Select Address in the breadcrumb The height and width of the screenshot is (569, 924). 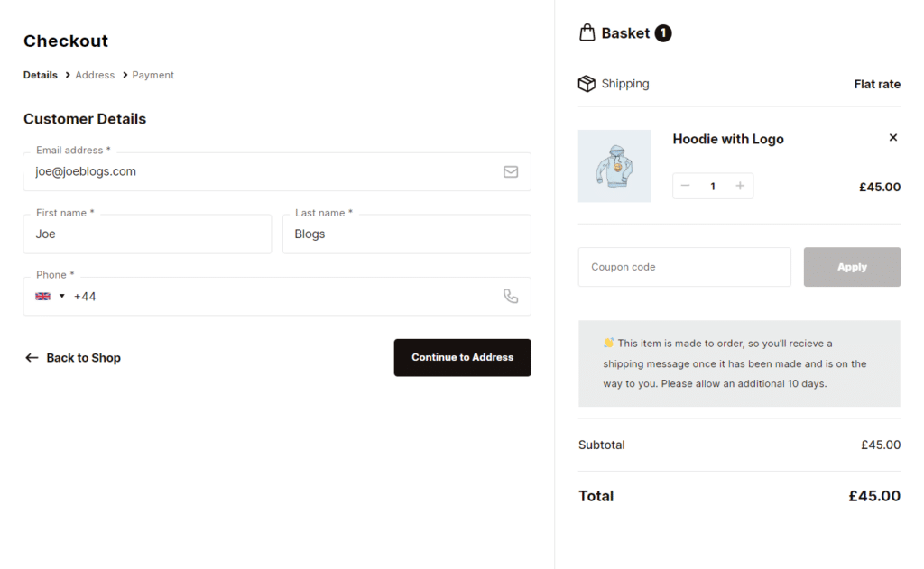[x=95, y=75]
